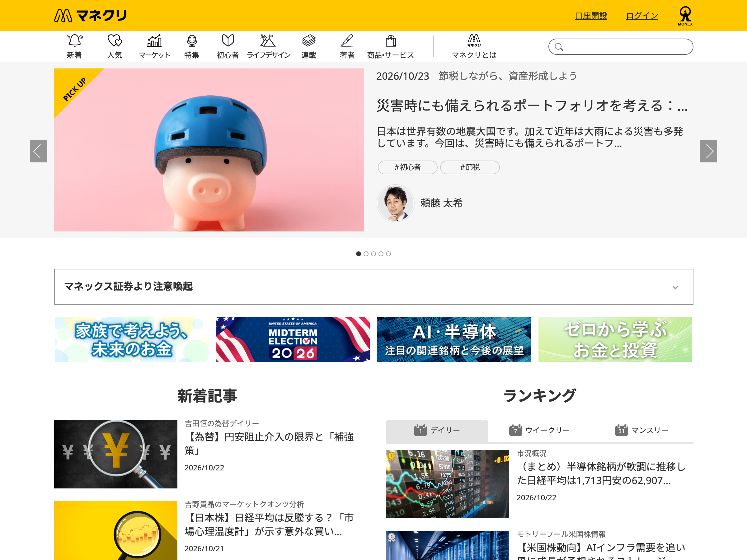Open the 家族で考えよう、未来のお金 banner

[x=131, y=340]
